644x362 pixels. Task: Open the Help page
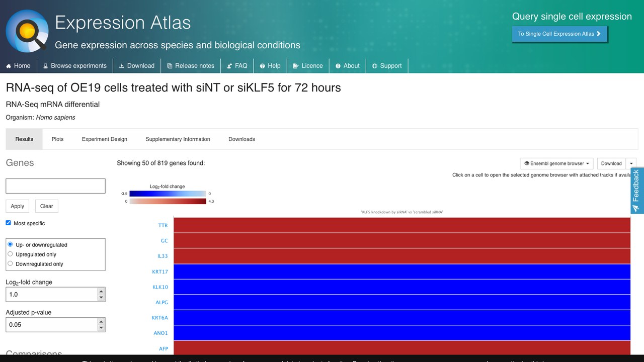(x=270, y=66)
